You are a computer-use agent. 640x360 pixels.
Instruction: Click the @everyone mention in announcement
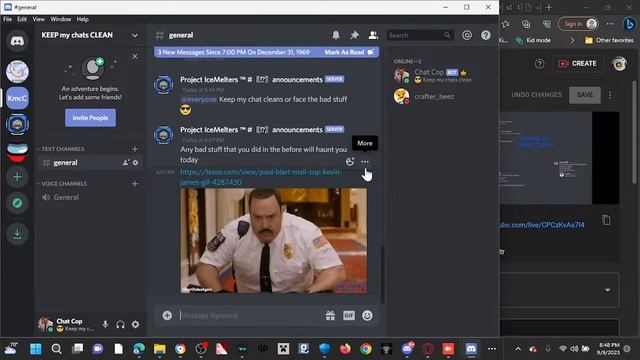pyautogui.click(x=199, y=99)
